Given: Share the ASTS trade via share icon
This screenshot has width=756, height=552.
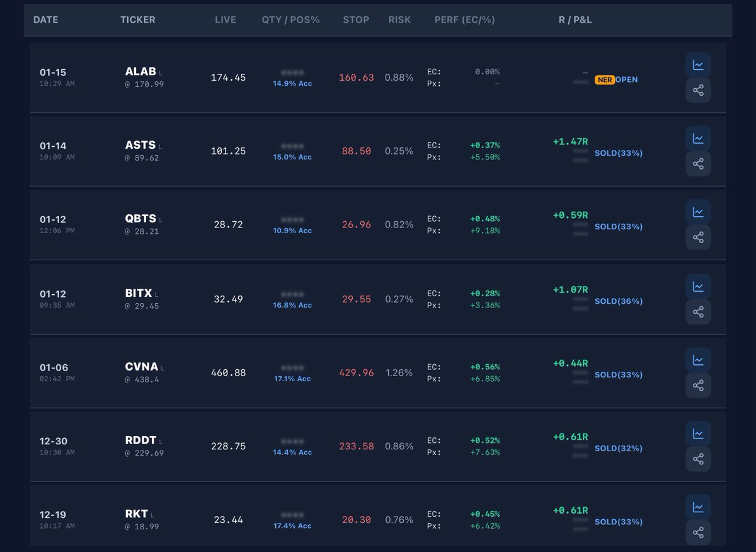Looking at the screenshot, I should coord(698,164).
